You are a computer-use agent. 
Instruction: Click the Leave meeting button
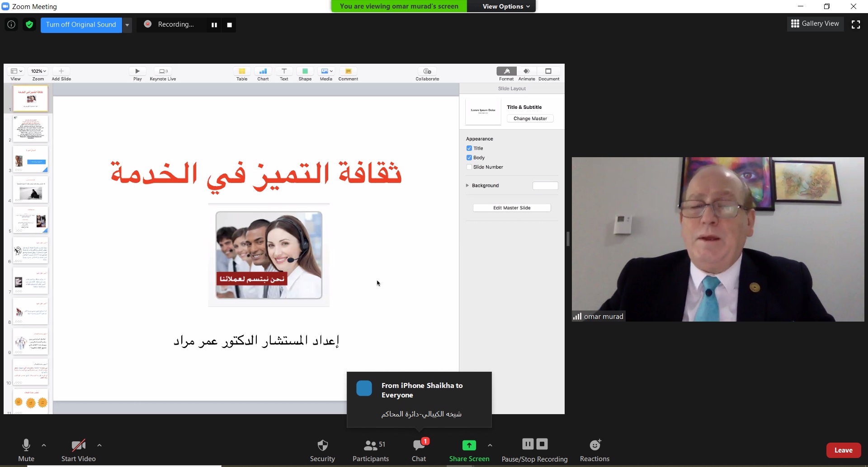843,450
